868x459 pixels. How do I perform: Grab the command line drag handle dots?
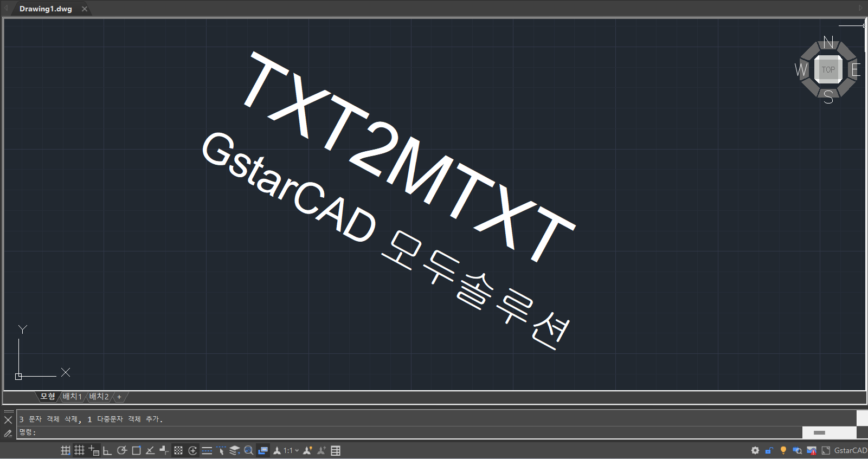tap(9, 411)
